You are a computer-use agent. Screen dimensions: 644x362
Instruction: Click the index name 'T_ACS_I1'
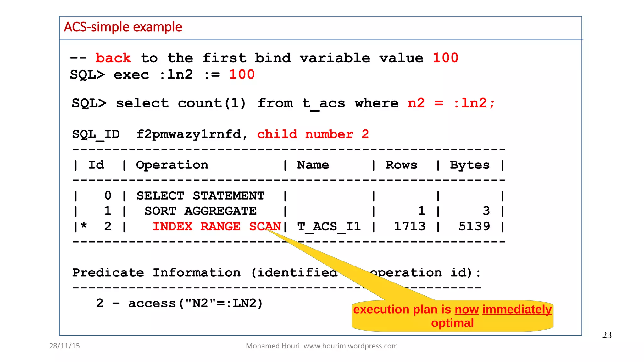click(329, 227)
